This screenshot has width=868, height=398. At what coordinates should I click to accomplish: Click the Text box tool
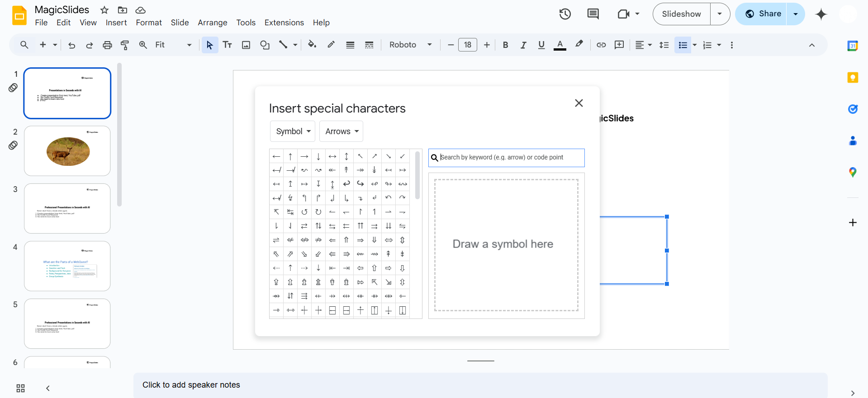click(228, 45)
